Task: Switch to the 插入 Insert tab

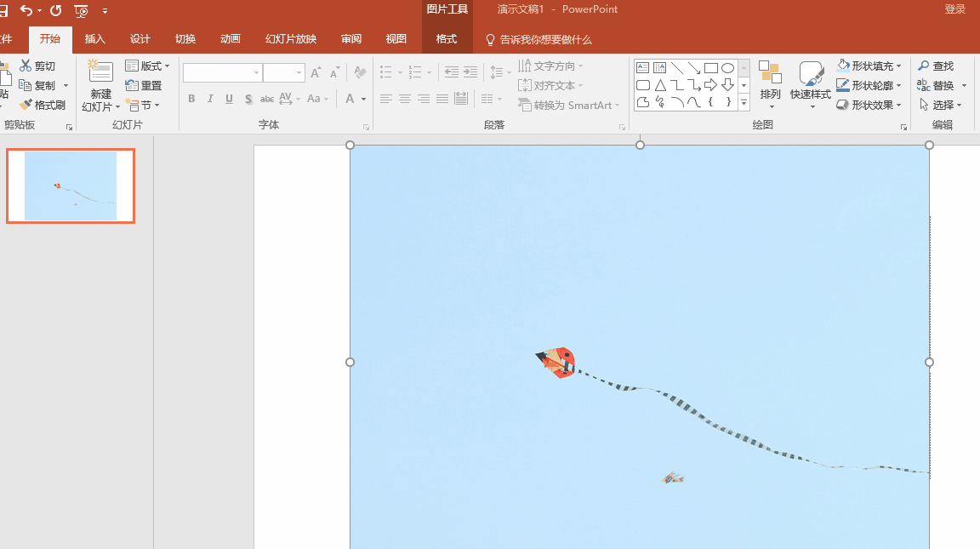Action: 95,39
